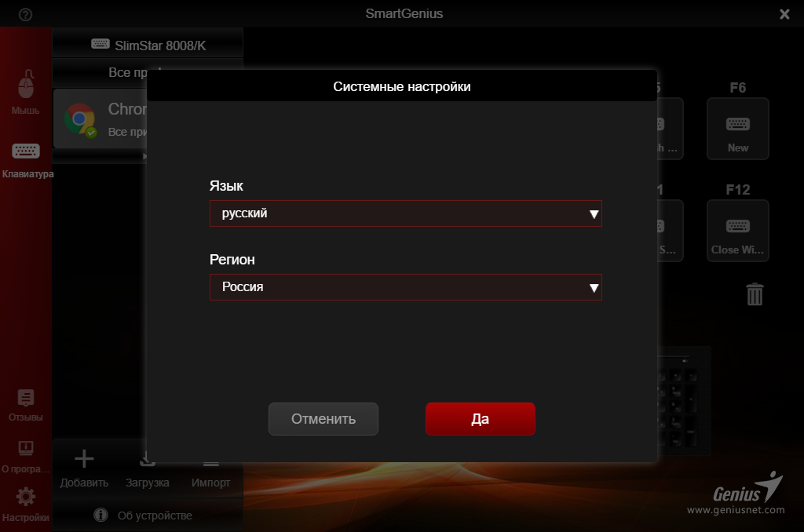The width and height of the screenshot is (804, 532).
Task: Open the www.geniusnet.com link
Action: point(736,510)
